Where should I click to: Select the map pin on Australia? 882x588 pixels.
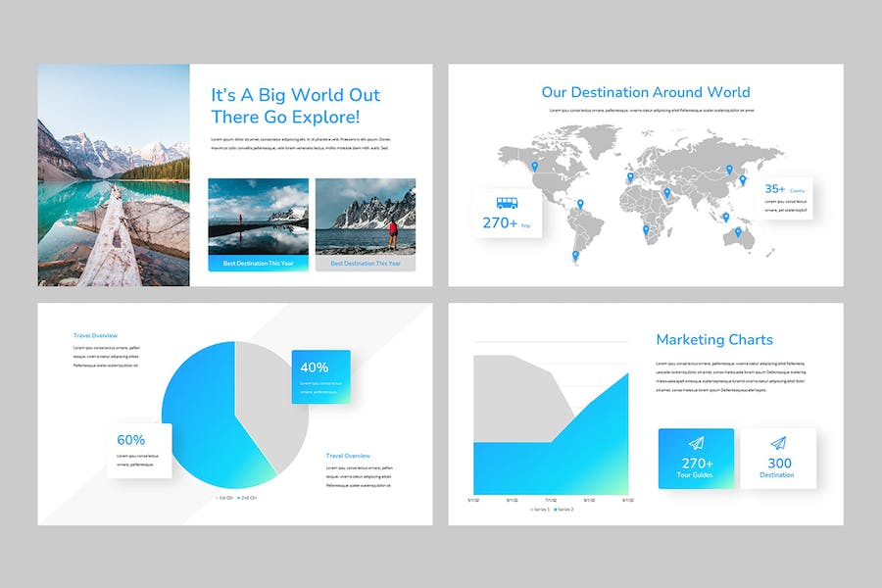pos(738,232)
